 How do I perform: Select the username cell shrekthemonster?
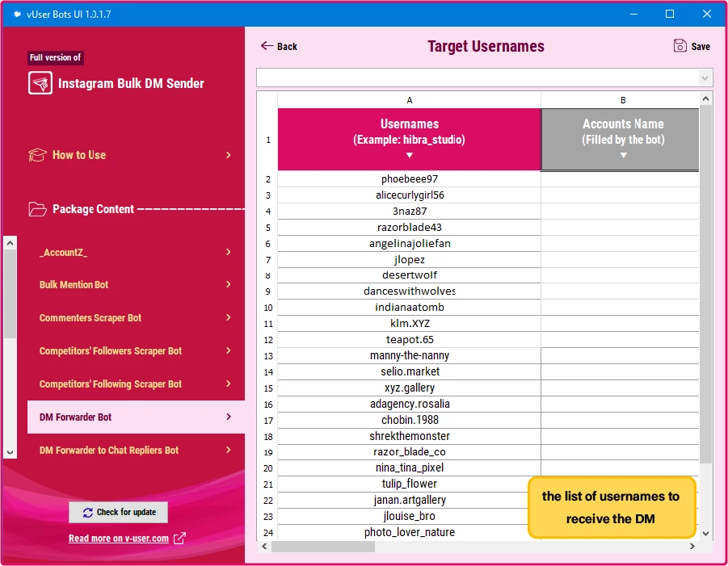[409, 436]
